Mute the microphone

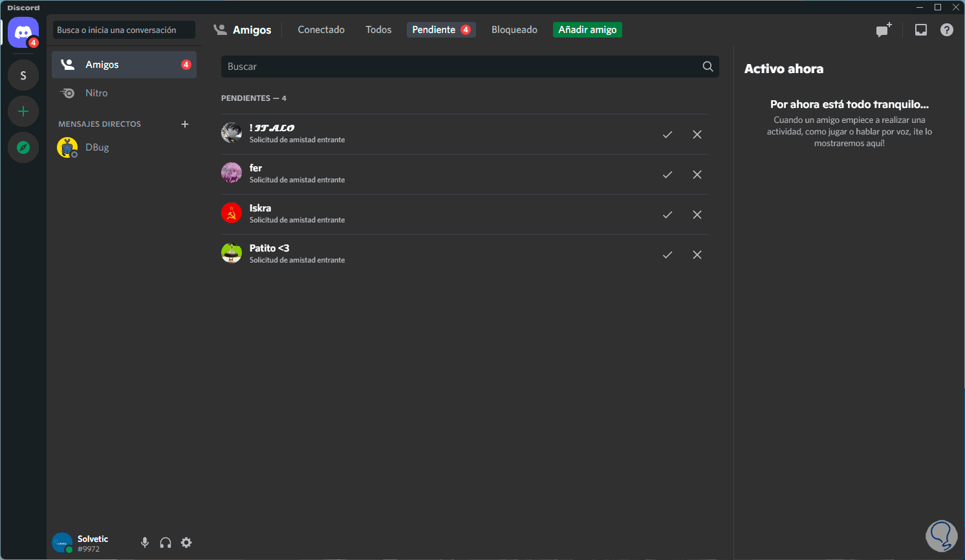pyautogui.click(x=145, y=543)
